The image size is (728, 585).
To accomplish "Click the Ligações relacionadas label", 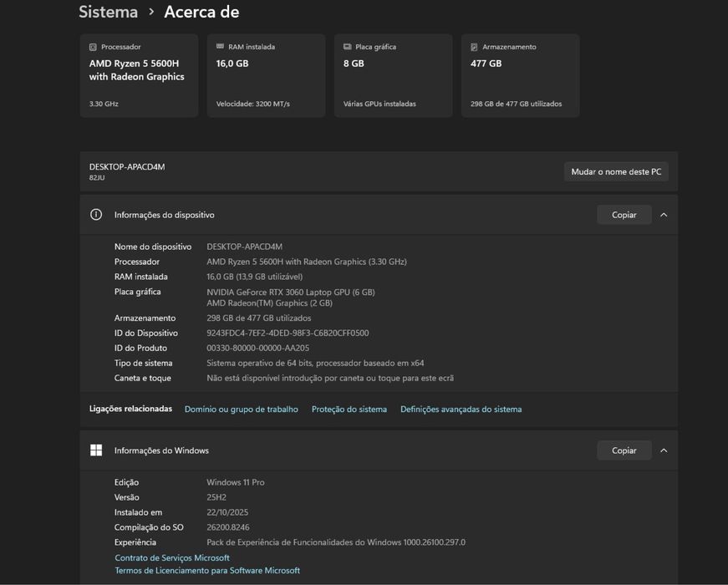I will click(130, 409).
